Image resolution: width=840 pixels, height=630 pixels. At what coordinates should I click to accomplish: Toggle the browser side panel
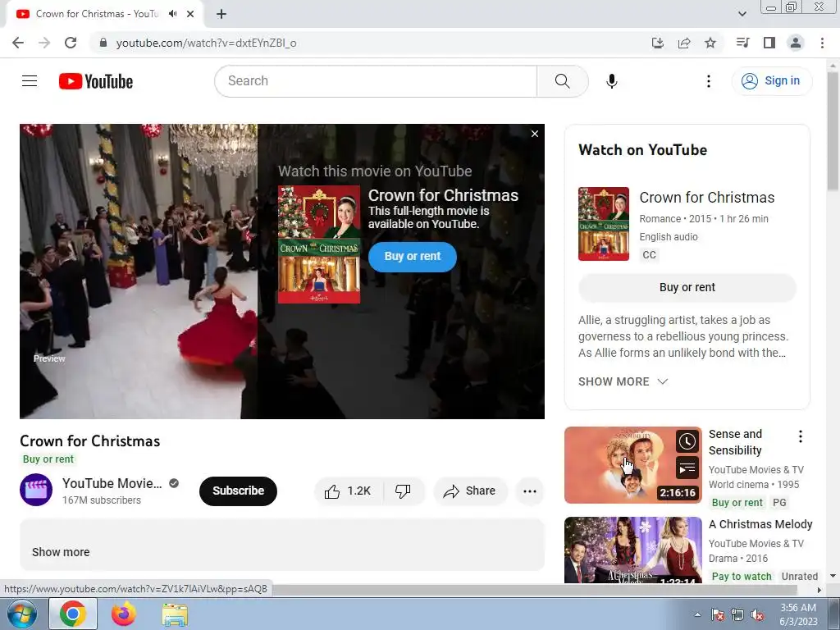(769, 43)
